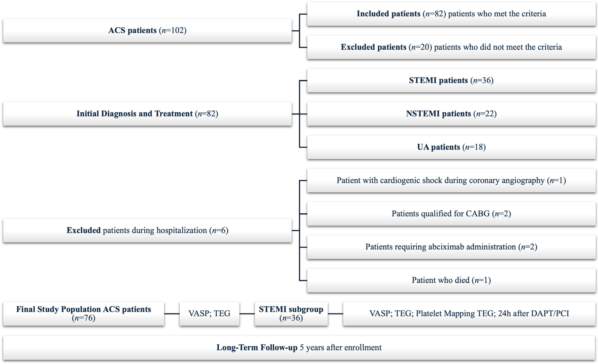
Task: Select Initial Diagnosis and Treatment box
Action: (147, 114)
